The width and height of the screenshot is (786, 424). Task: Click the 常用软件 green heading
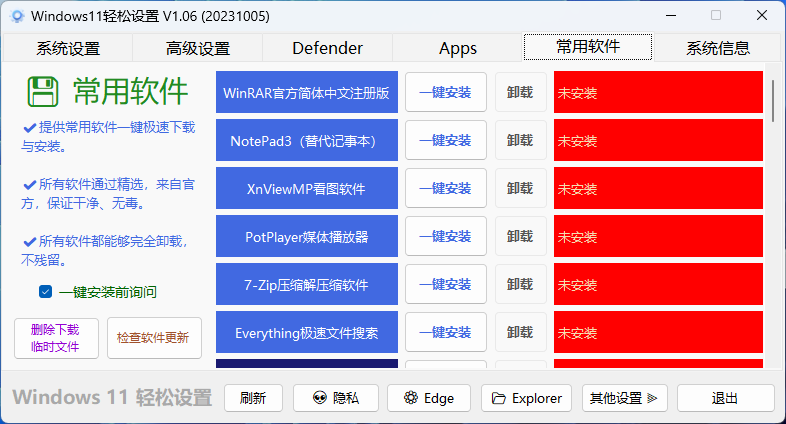[131, 92]
